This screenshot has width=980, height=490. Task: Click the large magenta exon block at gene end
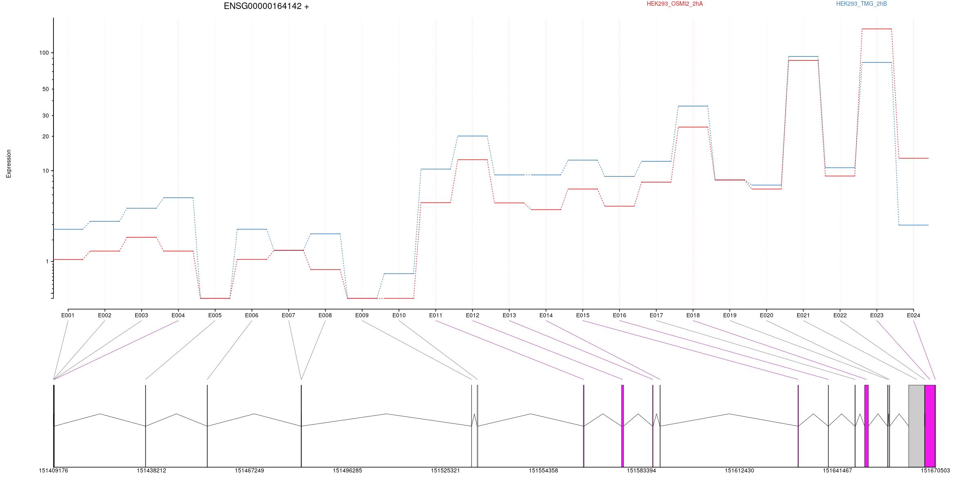[930, 426]
